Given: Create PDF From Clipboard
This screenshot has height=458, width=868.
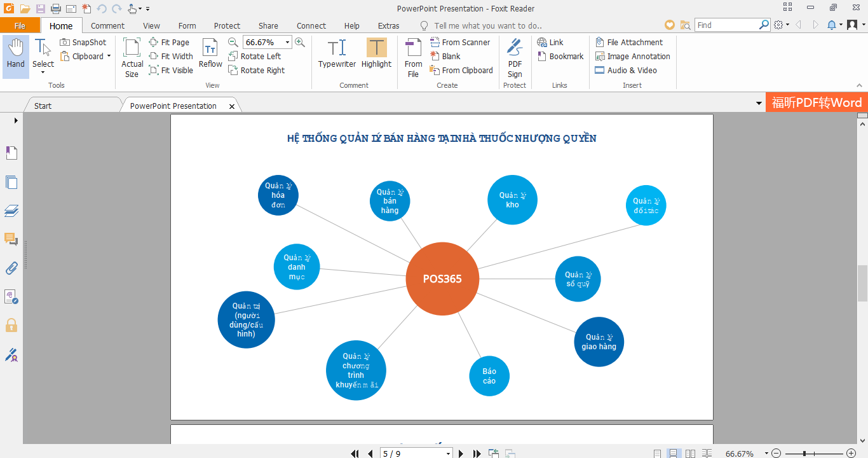Looking at the screenshot, I should 461,71.
